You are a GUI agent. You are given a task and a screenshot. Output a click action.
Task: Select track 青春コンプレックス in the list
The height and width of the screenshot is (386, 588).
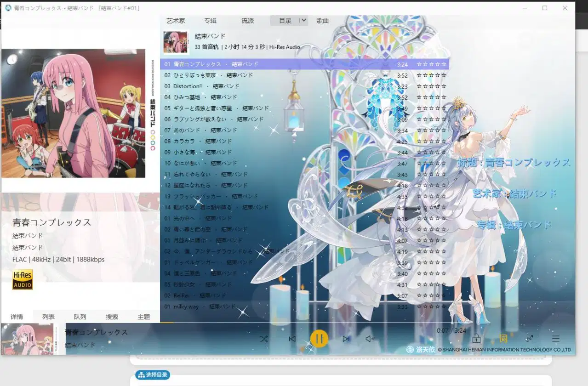tap(304, 64)
